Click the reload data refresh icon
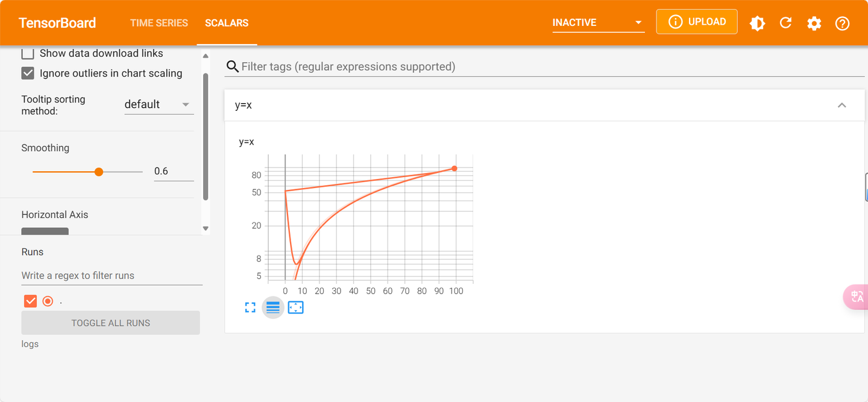 click(785, 23)
